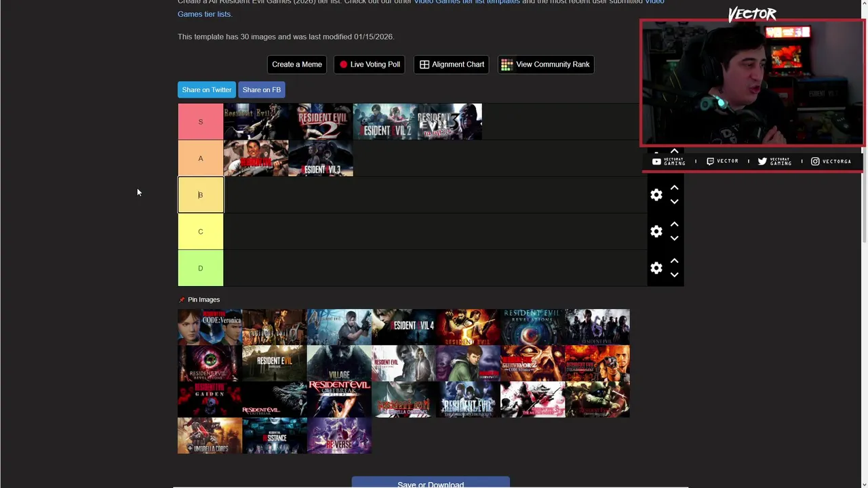Move tier B row up
Viewport: 868px width, 488px height.
coord(674,188)
